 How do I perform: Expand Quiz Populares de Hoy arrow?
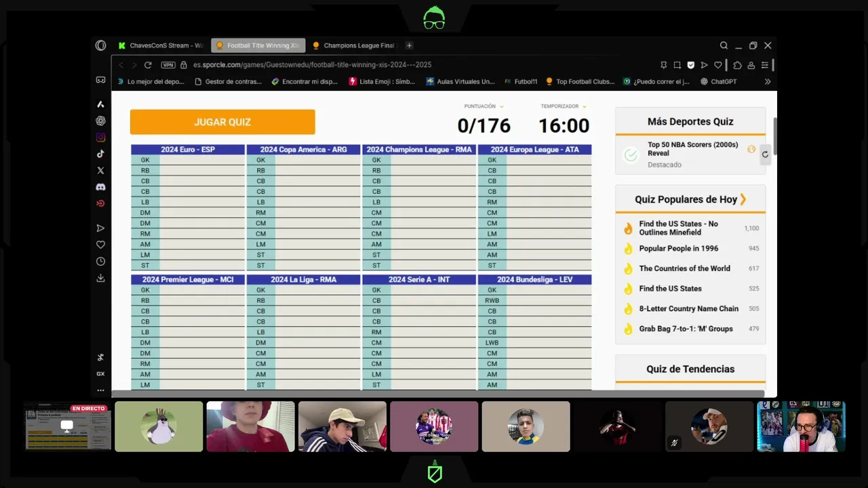(x=743, y=199)
